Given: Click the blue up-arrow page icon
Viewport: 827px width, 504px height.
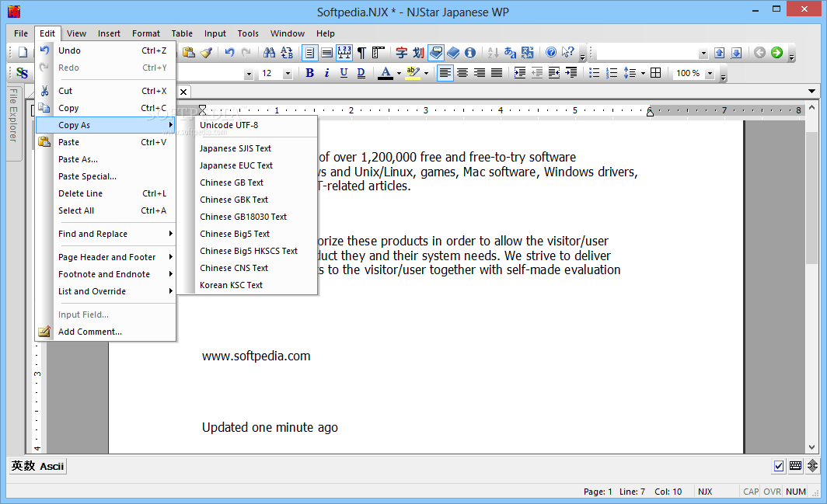Looking at the screenshot, I should pyautogui.click(x=720, y=52).
